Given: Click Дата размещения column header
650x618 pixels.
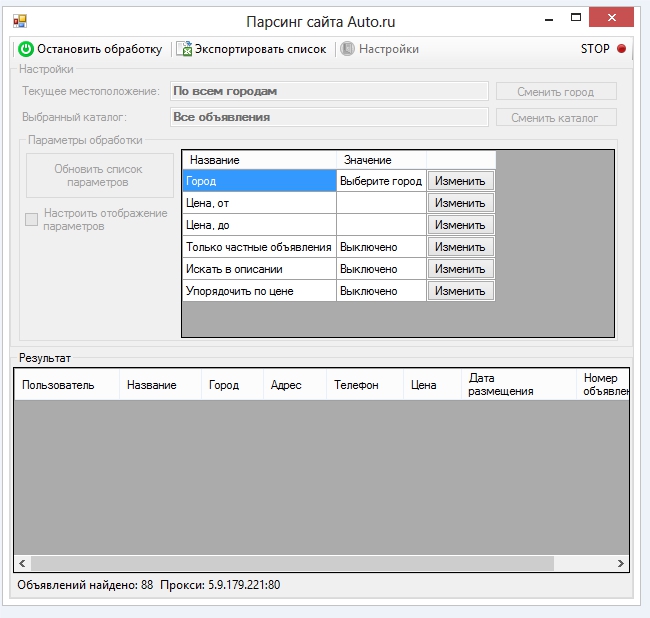Looking at the screenshot, I should (x=519, y=385).
